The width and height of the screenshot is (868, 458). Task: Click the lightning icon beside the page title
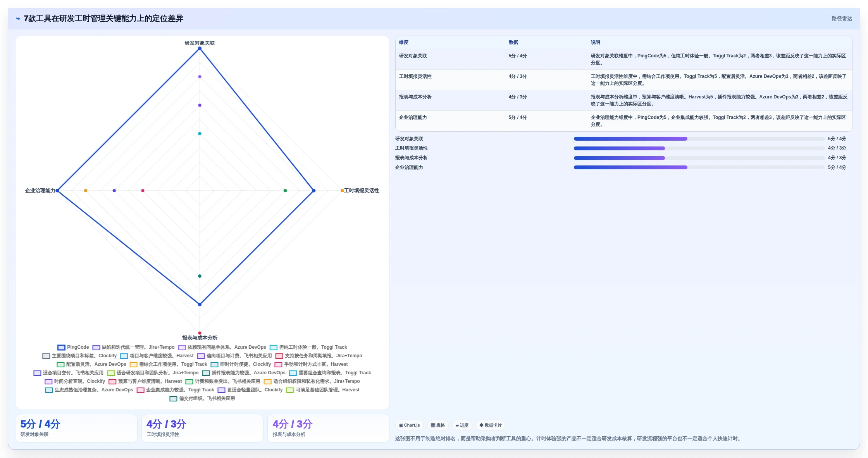(x=18, y=18)
